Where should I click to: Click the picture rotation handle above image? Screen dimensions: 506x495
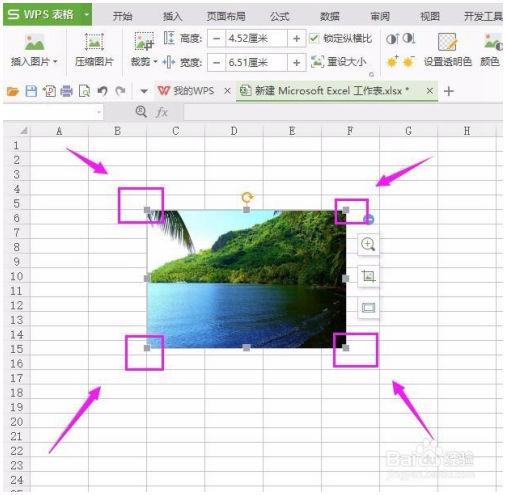point(247,197)
